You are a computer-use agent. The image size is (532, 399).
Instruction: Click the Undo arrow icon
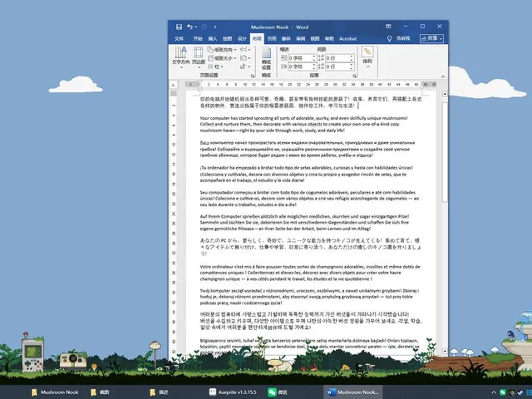coord(190,27)
